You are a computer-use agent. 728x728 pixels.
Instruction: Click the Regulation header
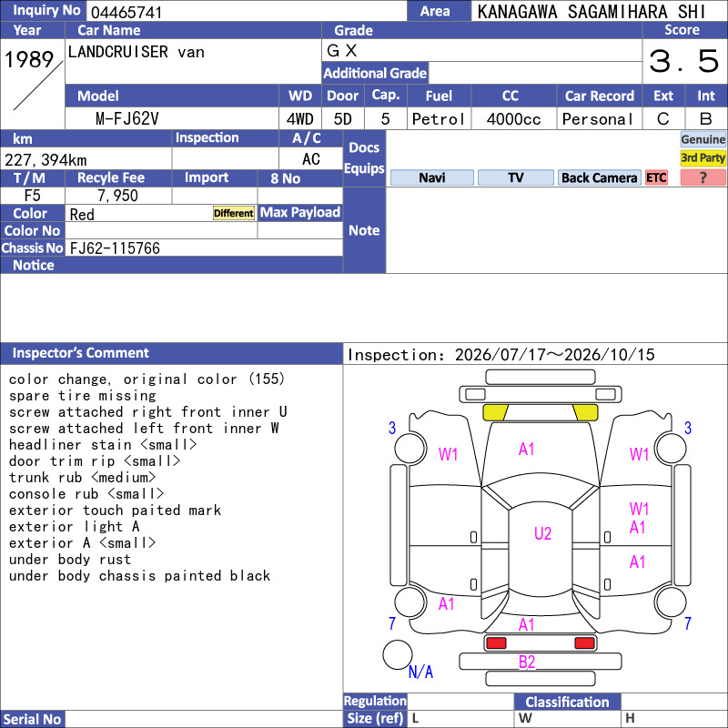(375, 701)
